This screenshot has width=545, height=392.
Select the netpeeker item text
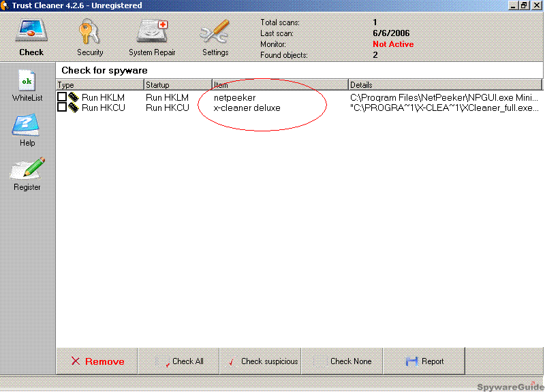(234, 97)
